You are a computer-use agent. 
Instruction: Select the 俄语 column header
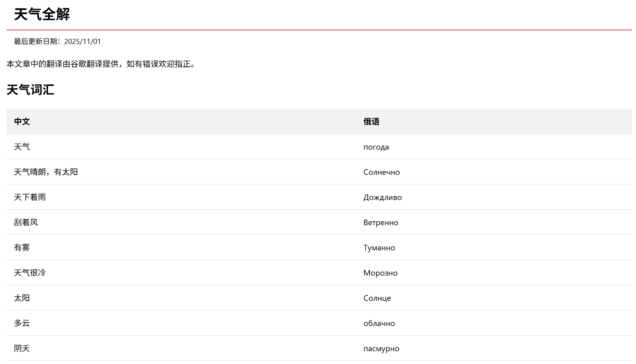click(371, 122)
